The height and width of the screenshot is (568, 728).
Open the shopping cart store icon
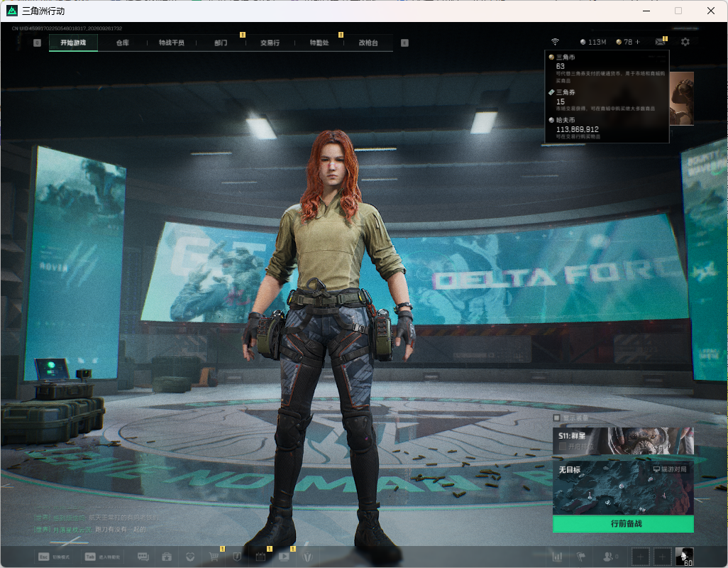214,557
